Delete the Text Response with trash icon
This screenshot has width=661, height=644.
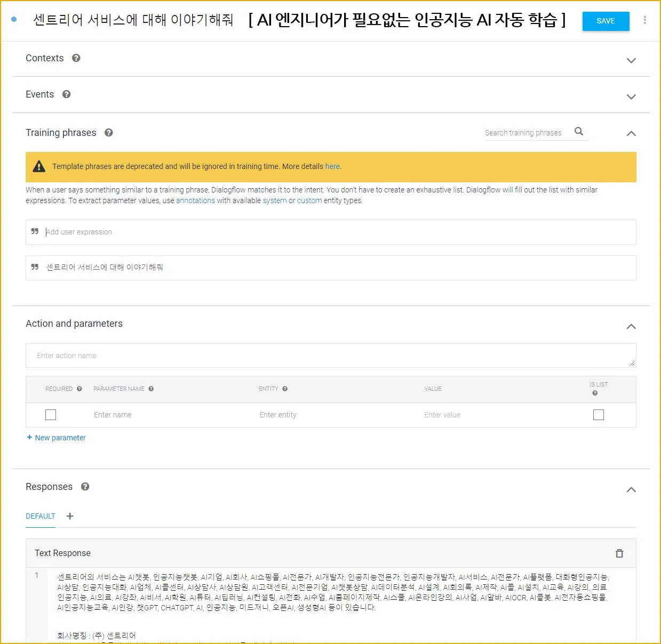[x=619, y=553]
